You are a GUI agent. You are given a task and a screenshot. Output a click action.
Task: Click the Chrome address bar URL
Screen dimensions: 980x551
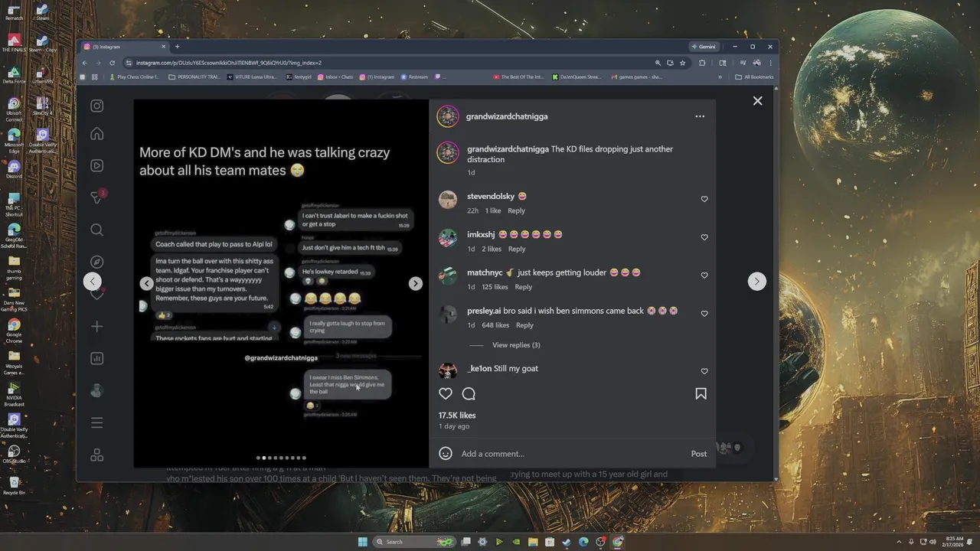(x=229, y=63)
